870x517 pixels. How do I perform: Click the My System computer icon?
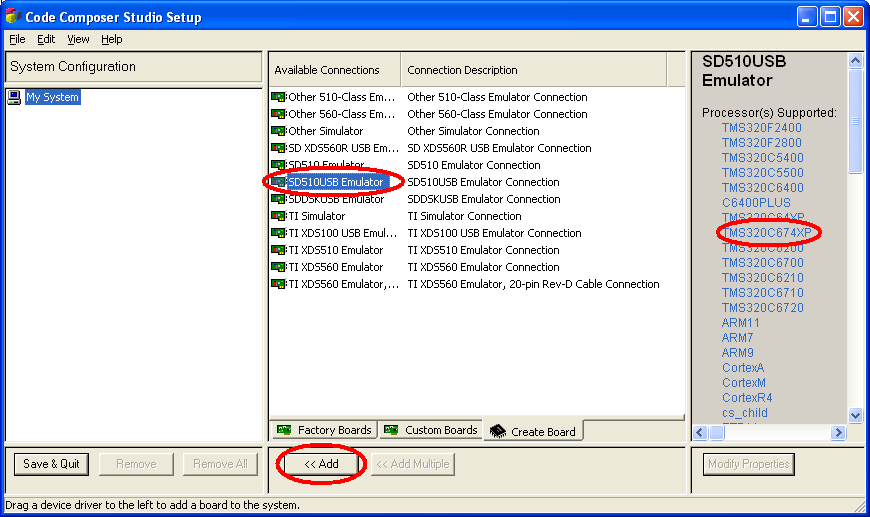(14, 98)
